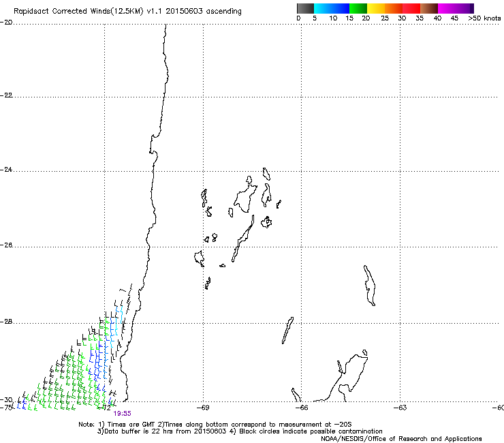504x443 pixels.
Task: Click the blue 10-15 knots legend swatch
Action: click(x=341, y=8)
